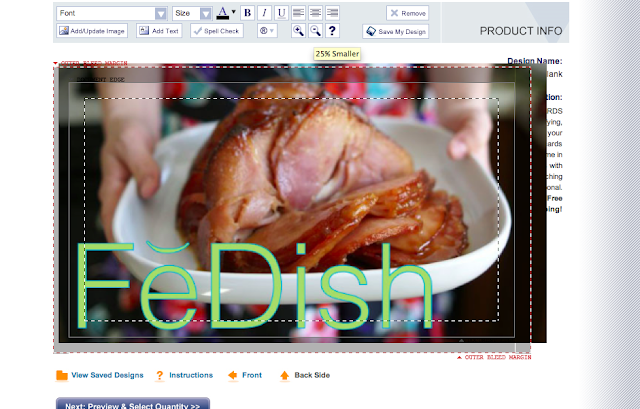Open View Saved Designs link
The width and height of the screenshot is (640, 409).
[x=107, y=375]
